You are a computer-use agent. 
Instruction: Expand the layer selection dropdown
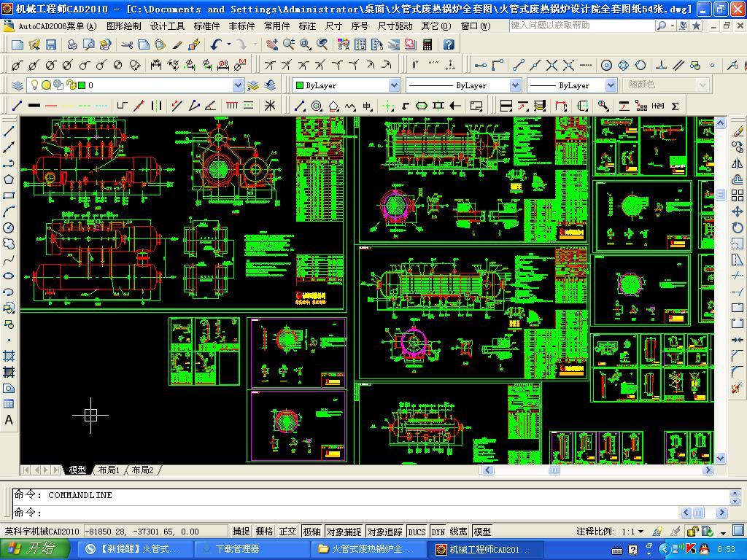pyautogui.click(x=238, y=85)
